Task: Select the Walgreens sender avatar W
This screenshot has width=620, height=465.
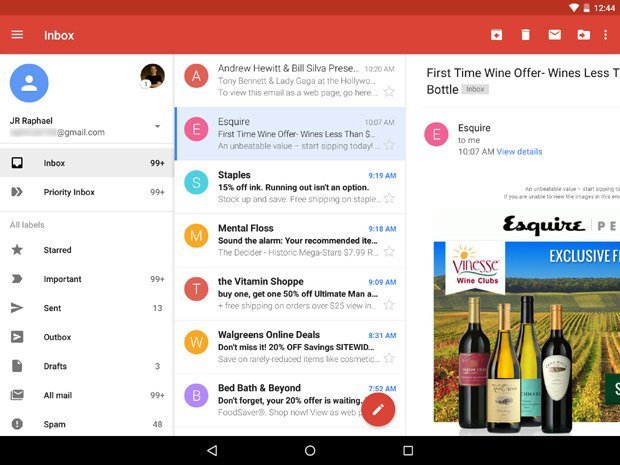Action: (x=196, y=342)
